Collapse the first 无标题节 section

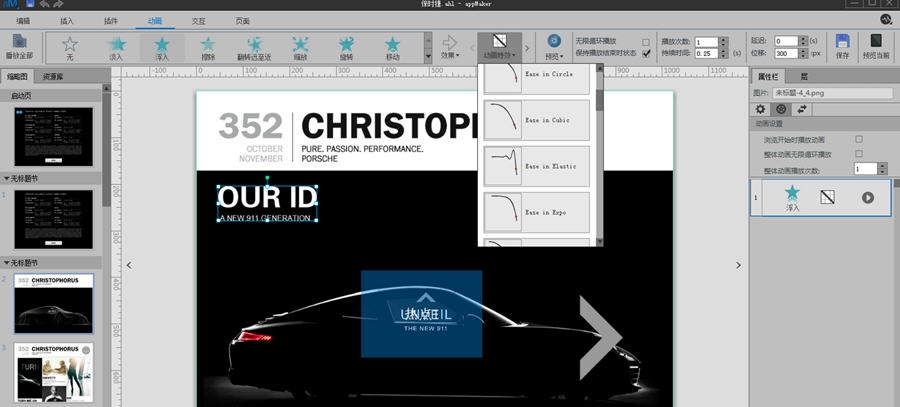[6, 179]
